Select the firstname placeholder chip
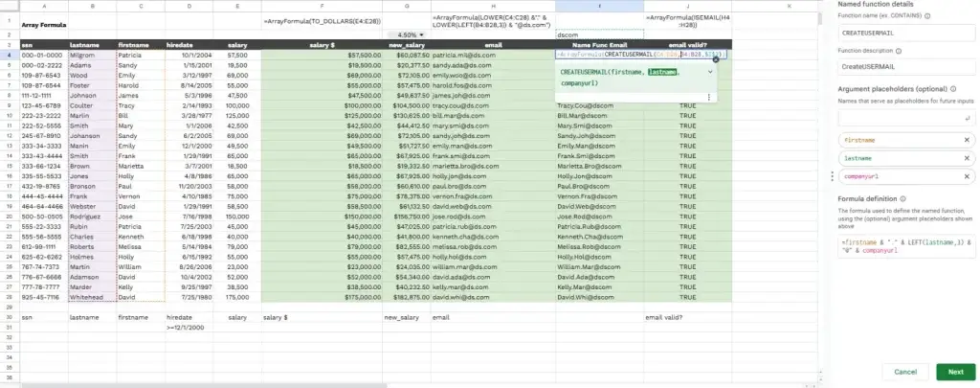Screen dimensions: 980x388 pyautogui.click(x=906, y=140)
